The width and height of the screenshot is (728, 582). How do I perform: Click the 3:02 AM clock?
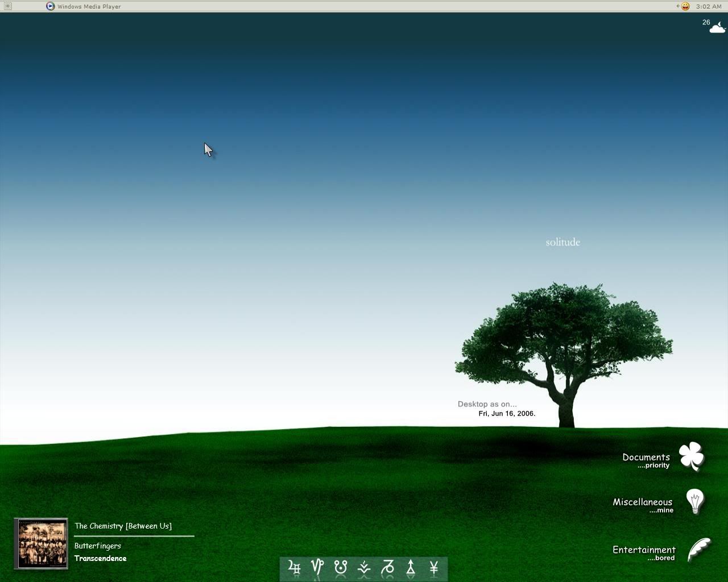709,6
